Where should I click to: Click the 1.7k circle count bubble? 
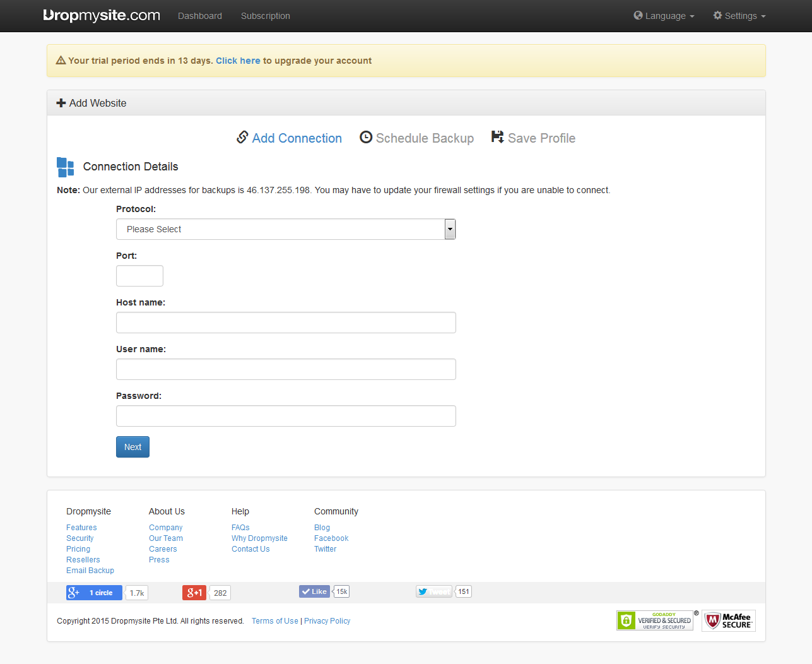137,593
